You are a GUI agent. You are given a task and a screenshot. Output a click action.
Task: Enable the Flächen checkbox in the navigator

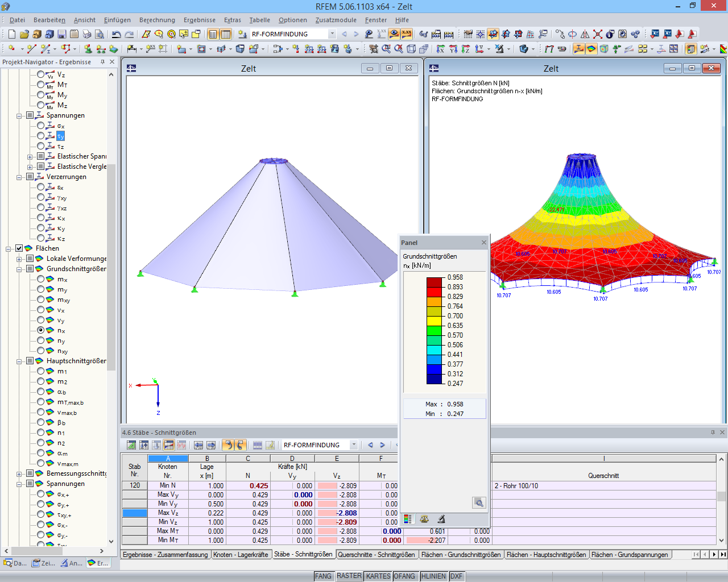click(19, 248)
